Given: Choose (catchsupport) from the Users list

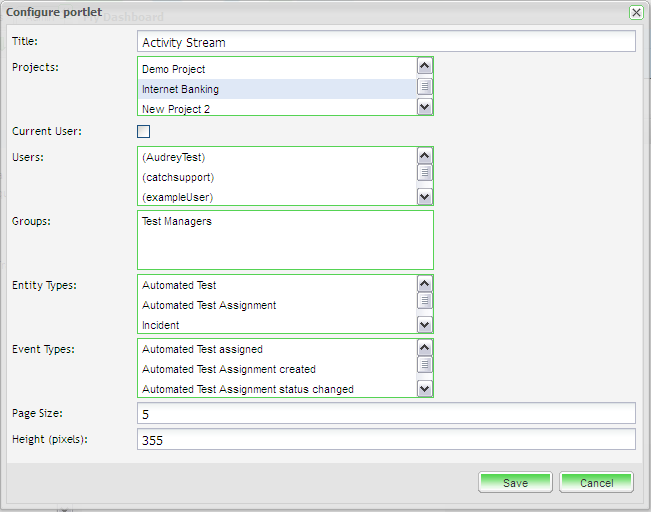Looking at the screenshot, I should [x=178, y=177].
